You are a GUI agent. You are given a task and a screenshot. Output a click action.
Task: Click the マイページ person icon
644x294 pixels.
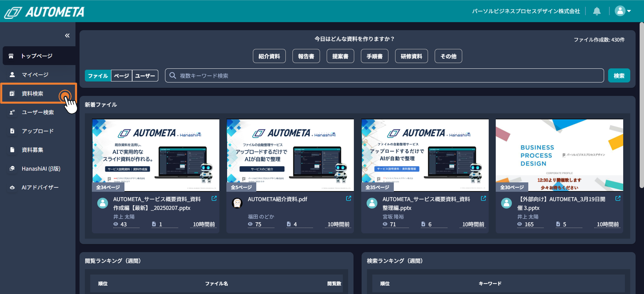tap(12, 74)
